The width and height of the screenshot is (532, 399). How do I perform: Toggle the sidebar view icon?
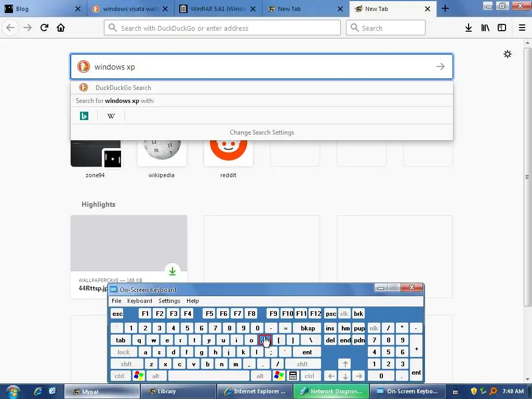pos(502,28)
